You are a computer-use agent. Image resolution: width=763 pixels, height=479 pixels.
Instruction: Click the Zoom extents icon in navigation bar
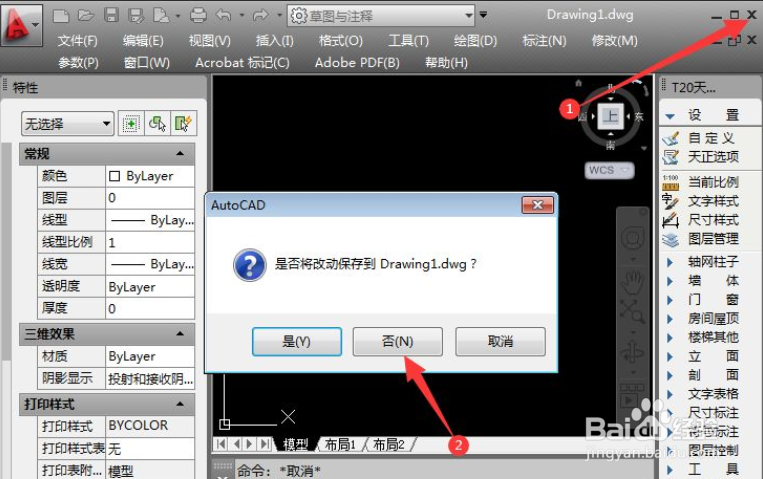[632, 312]
